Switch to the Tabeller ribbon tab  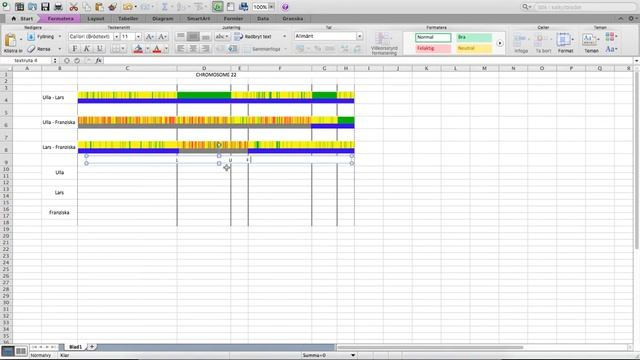coord(128,19)
